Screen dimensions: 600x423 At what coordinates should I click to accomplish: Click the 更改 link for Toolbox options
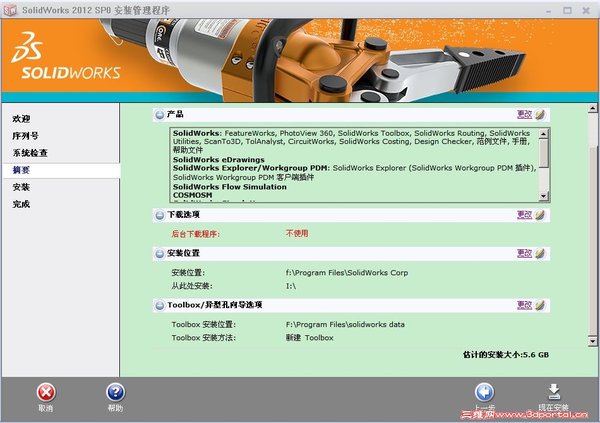(x=525, y=305)
